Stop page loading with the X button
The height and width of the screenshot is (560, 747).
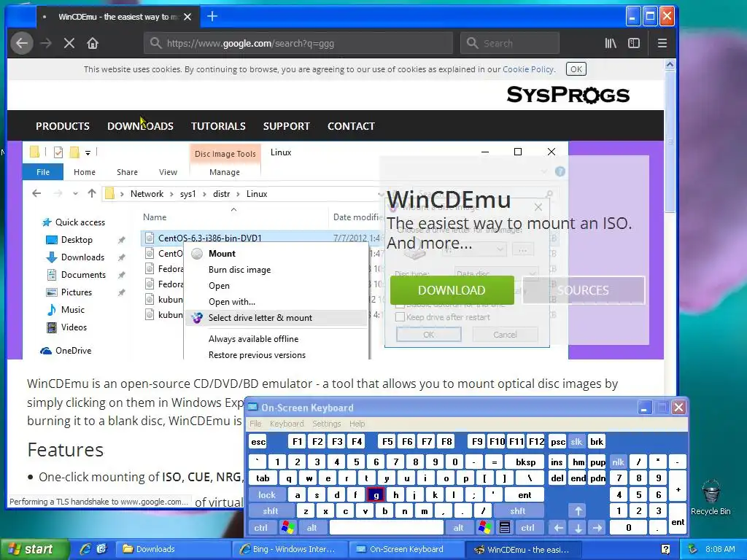69,43
